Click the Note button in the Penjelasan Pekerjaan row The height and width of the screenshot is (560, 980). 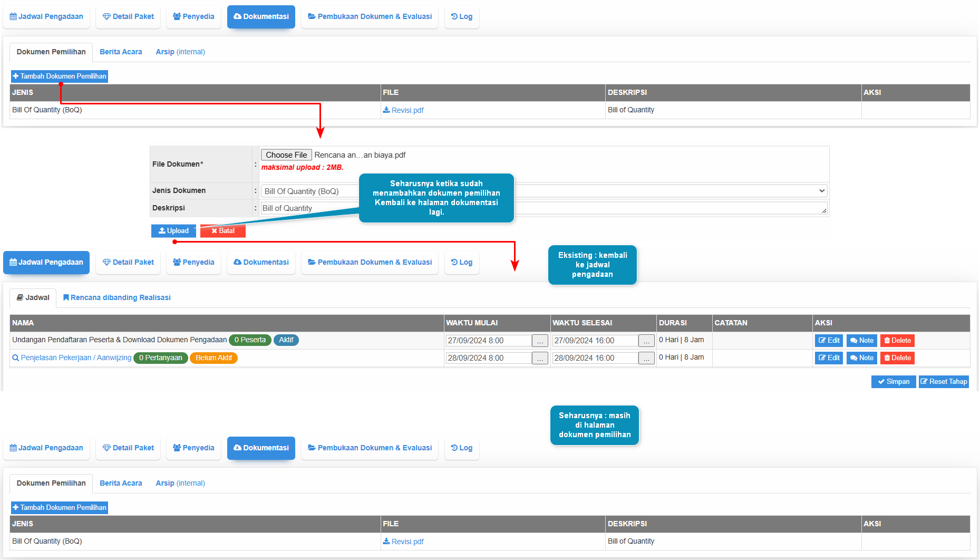pyautogui.click(x=862, y=358)
